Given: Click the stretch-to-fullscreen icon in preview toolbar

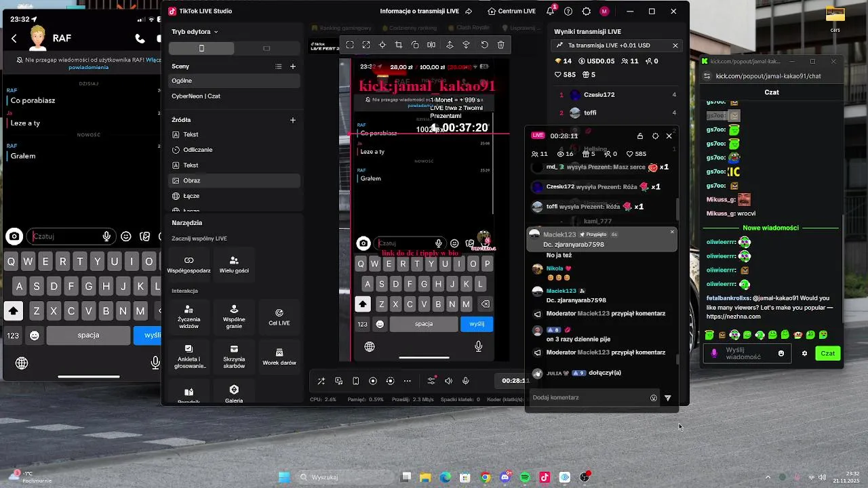Looking at the screenshot, I should 366,45.
